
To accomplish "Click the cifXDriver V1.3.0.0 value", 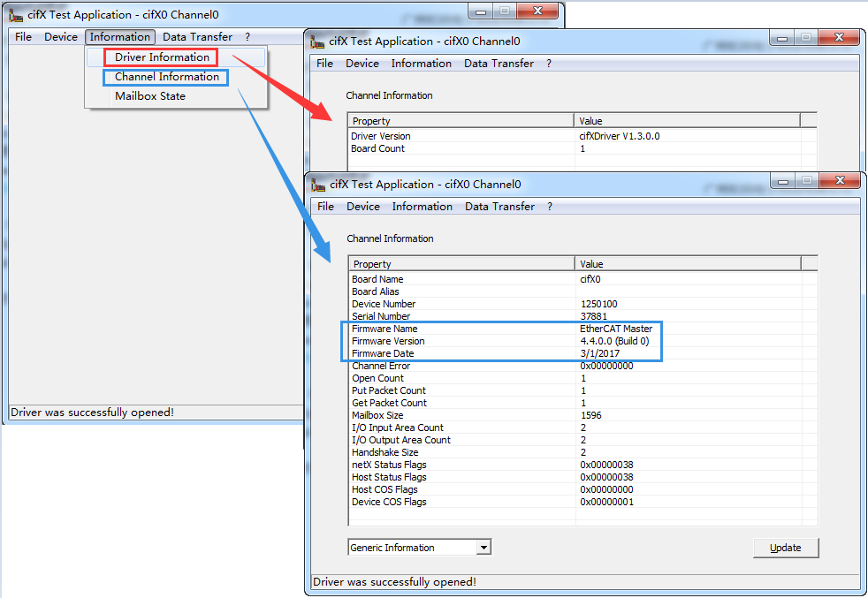I will coord(620,136).
